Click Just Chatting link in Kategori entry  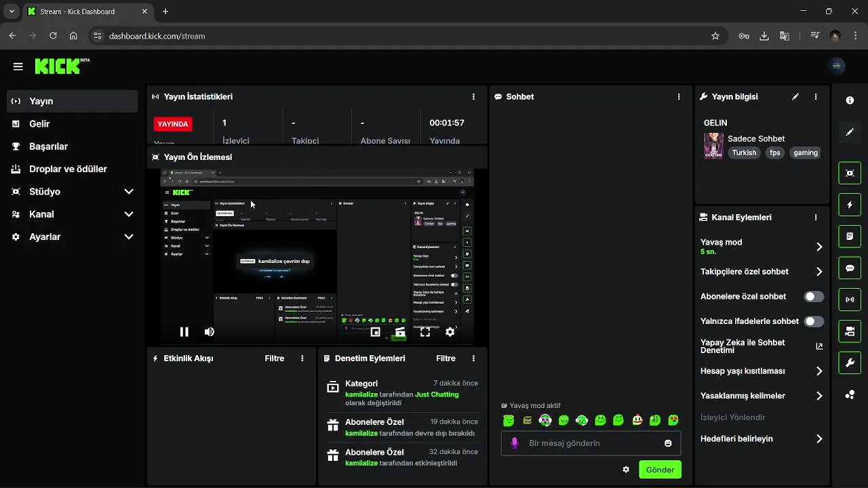click(x=437, y=394)
